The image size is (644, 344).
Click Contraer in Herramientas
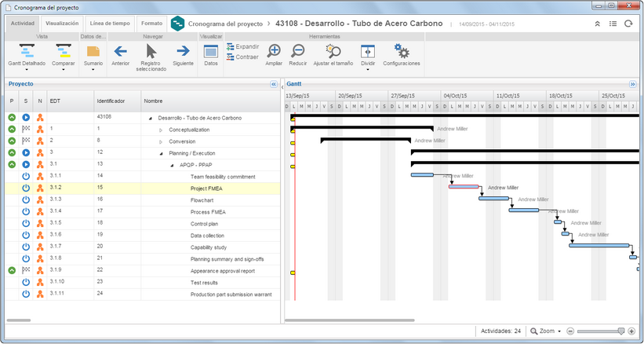242,57
